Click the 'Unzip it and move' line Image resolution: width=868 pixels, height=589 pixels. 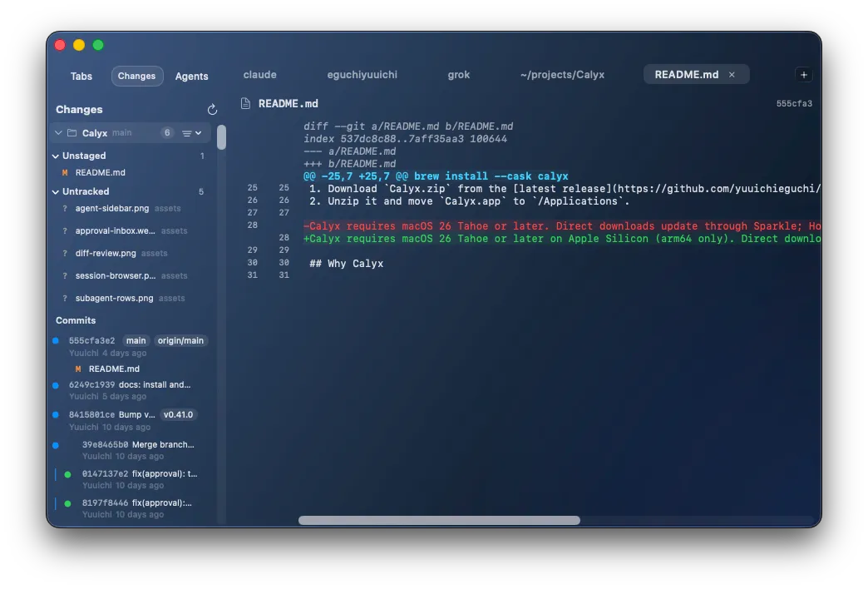pyautogui.click(x=469, y=201)
